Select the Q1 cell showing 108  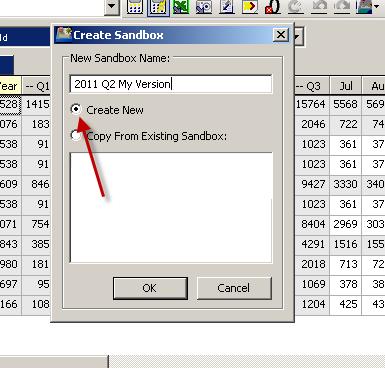36,304
